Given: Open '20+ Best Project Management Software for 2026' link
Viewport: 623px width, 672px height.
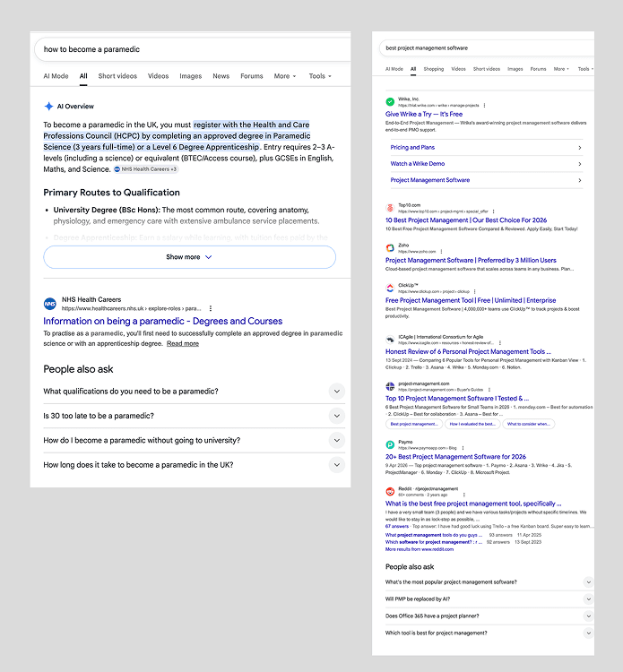Looking at the screenshot, I should pyautogui.click(x=455, y=457).
